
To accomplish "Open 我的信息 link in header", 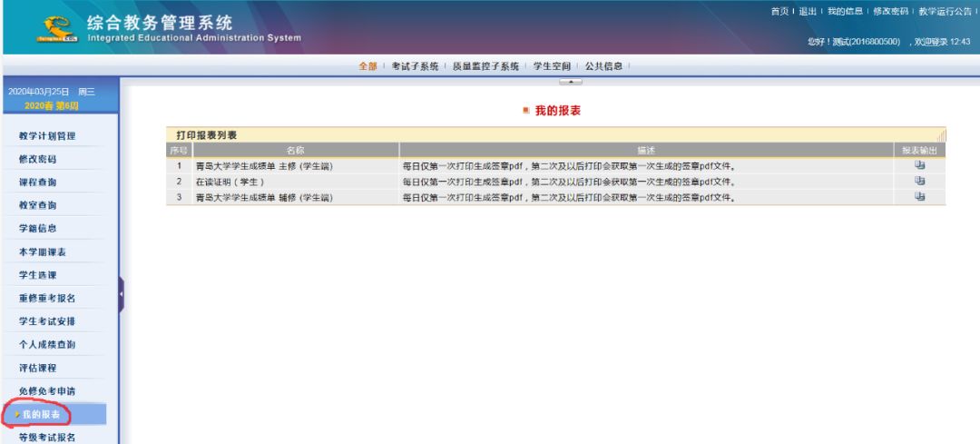I will point(845,11).
